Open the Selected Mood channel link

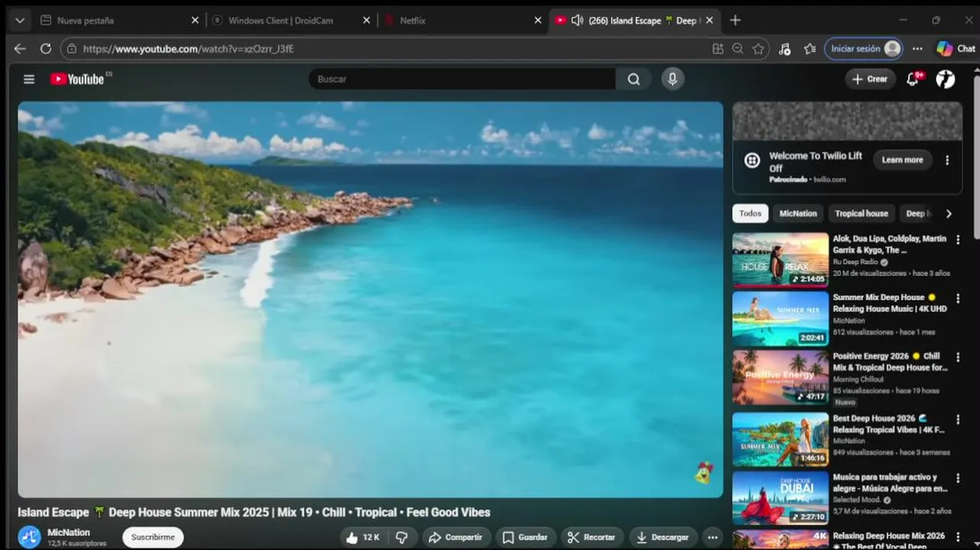pos(858,500)
